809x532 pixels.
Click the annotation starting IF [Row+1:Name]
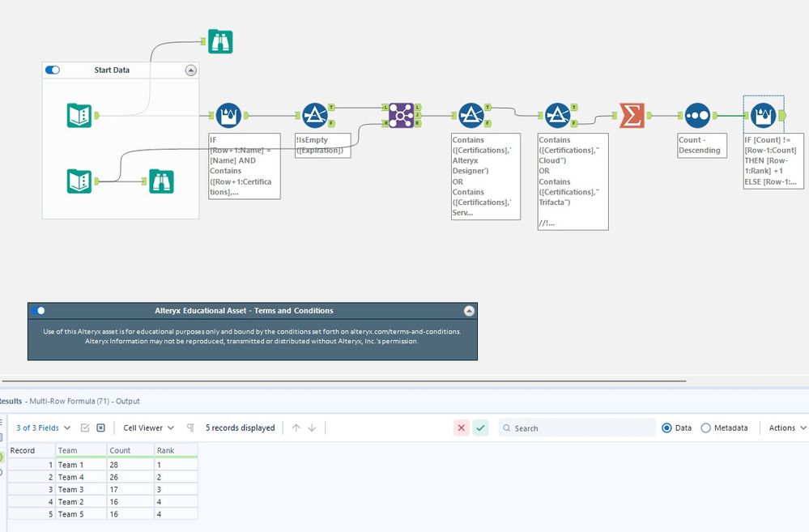245,166
